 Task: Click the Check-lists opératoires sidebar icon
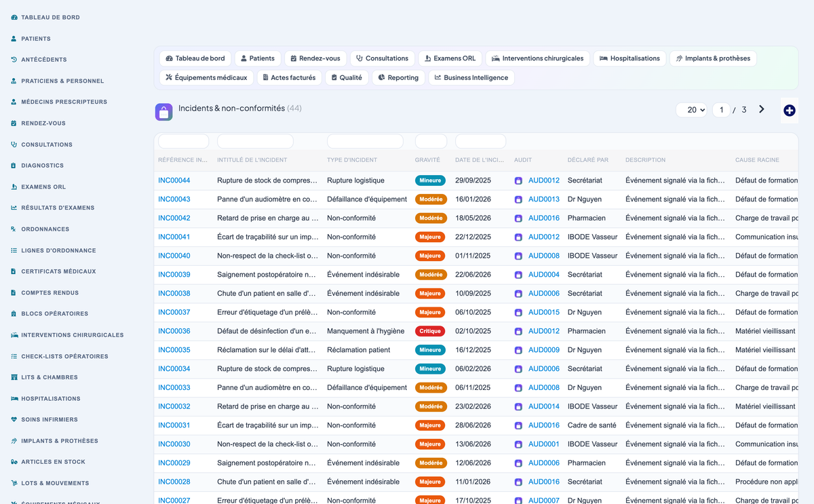(14, 356)
